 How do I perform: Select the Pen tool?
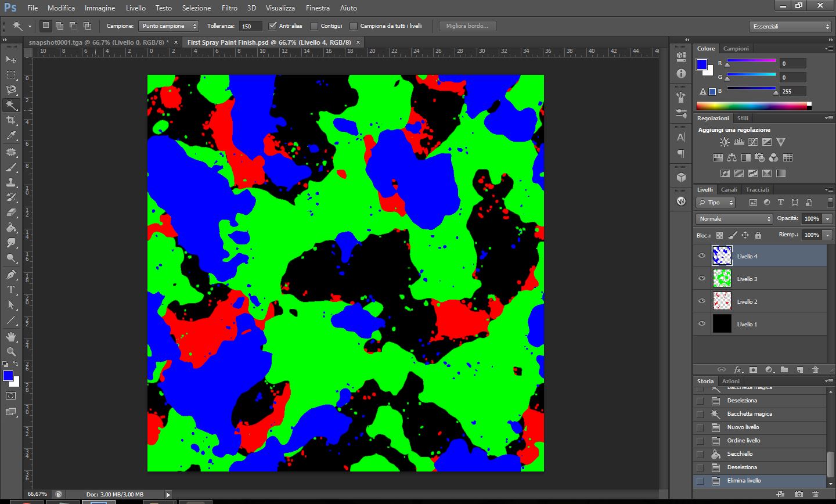[x=11, y=274]
